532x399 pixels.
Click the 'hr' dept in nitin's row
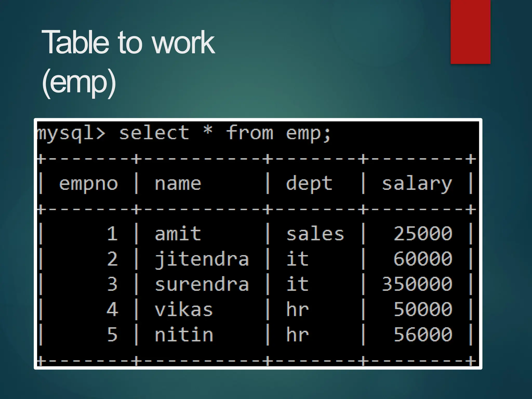[298, 334]
